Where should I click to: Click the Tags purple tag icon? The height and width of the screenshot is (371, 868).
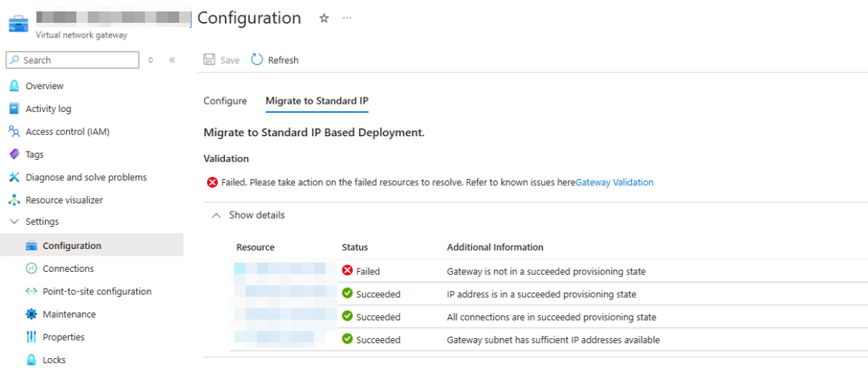14,154
